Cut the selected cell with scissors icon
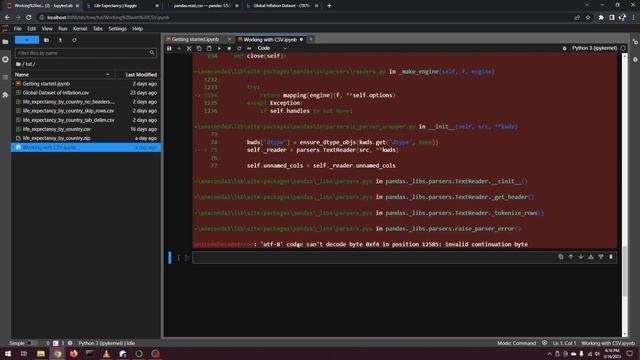This screenshot has width=640, height=360. 189,48
